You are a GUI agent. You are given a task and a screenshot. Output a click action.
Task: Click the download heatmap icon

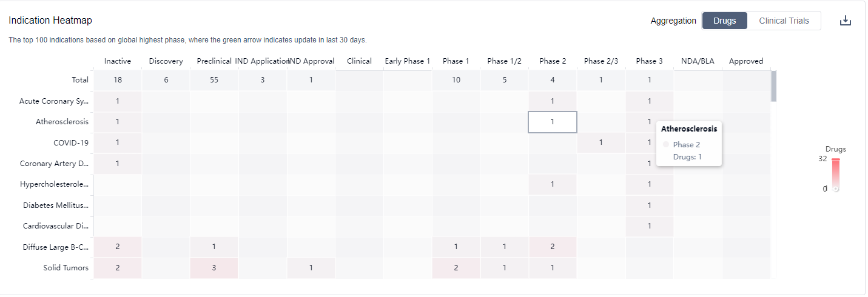[846, 21]
